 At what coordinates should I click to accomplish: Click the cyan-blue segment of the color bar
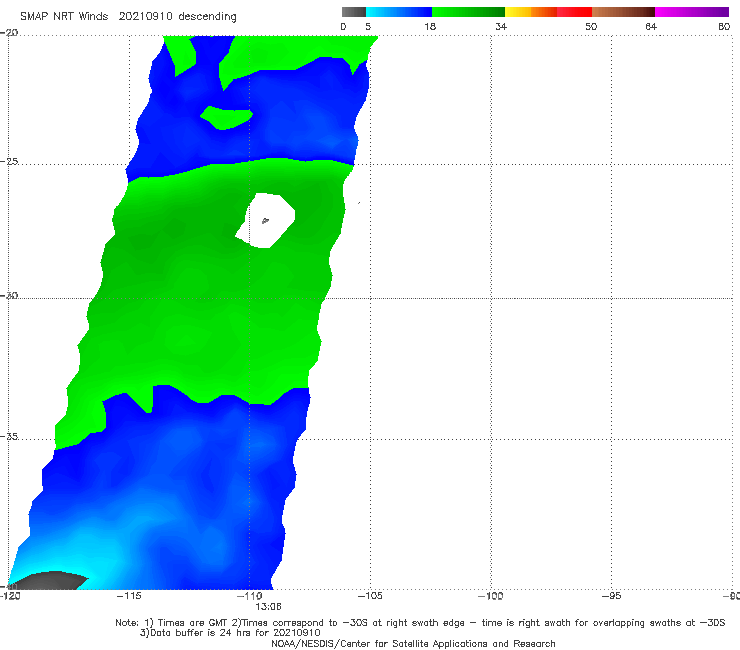[399, 12]
